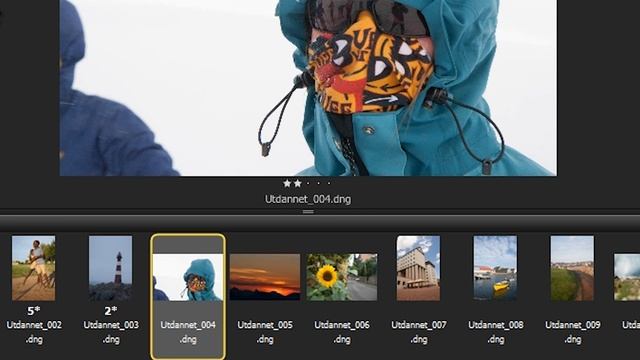The height and width of the screenshot is (360, 640).
Task: Open the Utdannet_005.dng sunset thumbnail
Action: [265, 277]
